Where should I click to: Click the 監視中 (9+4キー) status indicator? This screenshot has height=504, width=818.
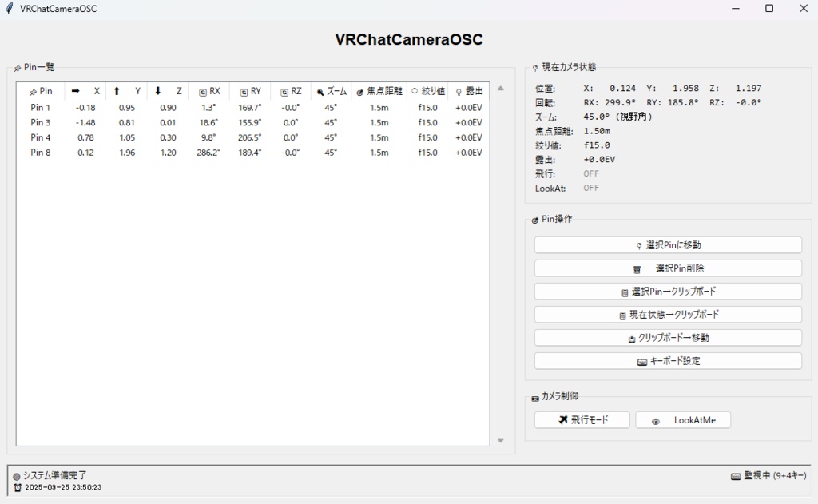[775, 475]
